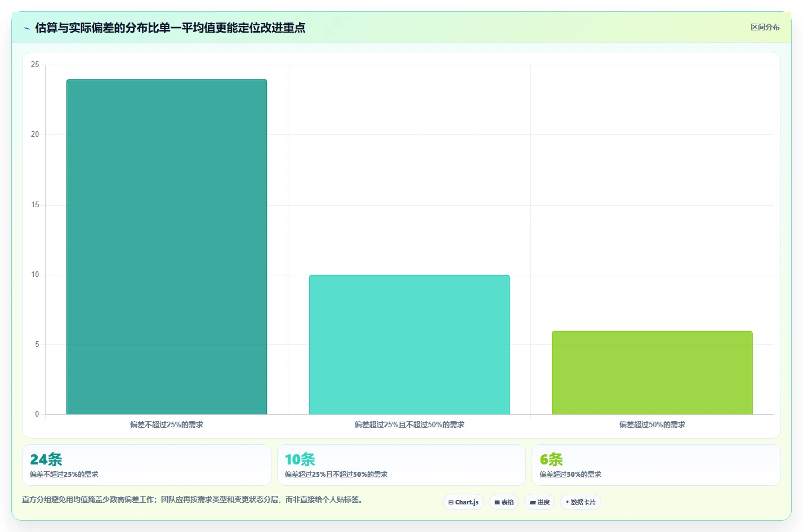Click the lightning icon beside the chart title
The width and height of the screenshot is (803, 532).
(26, 28)
